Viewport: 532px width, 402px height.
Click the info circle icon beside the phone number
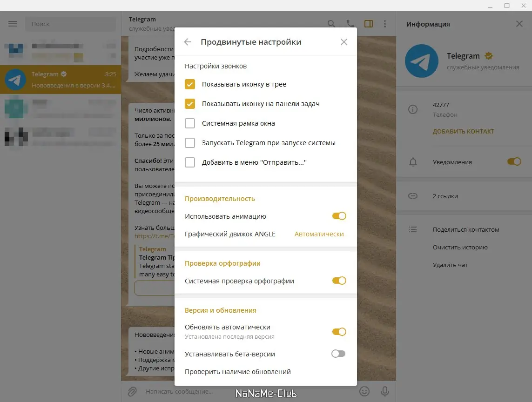click(412, 109)
